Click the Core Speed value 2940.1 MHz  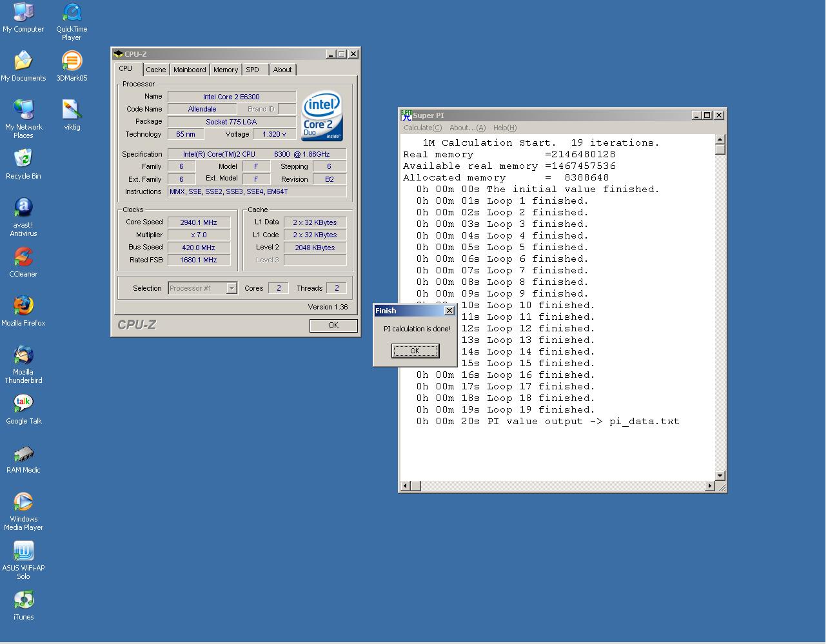(199, 222)
